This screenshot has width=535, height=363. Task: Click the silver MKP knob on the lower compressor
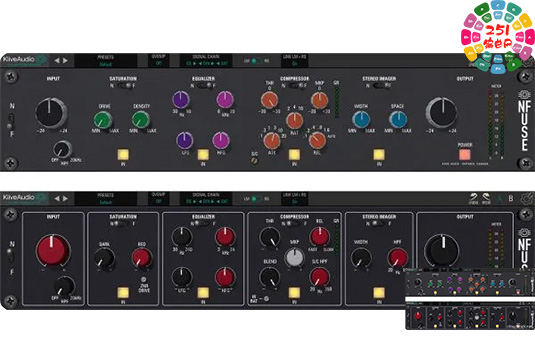click(x=294, y=257)
